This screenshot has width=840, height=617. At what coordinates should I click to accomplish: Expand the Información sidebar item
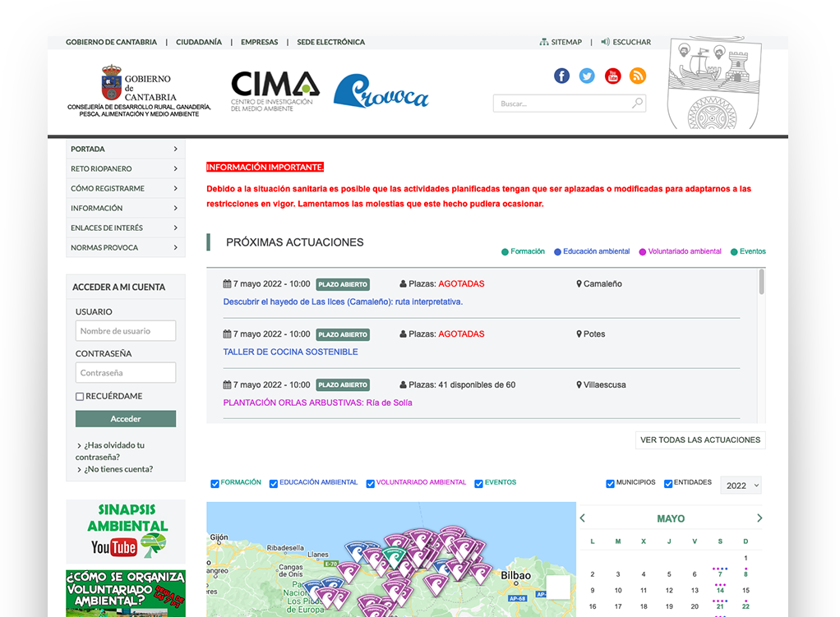[125, 209]
